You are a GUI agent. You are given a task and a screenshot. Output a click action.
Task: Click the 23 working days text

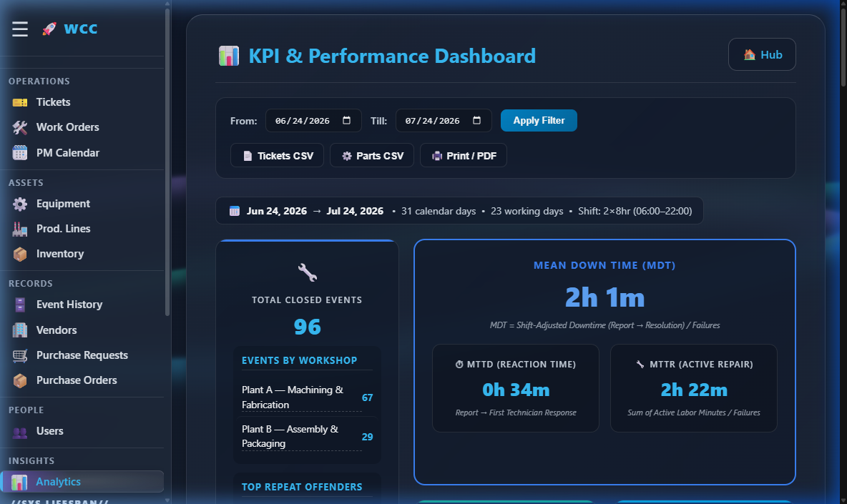527,211
